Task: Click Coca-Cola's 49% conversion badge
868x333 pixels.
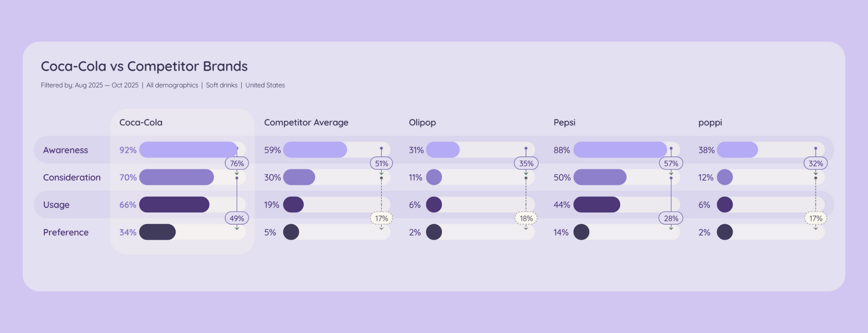Action: point(237,218)
